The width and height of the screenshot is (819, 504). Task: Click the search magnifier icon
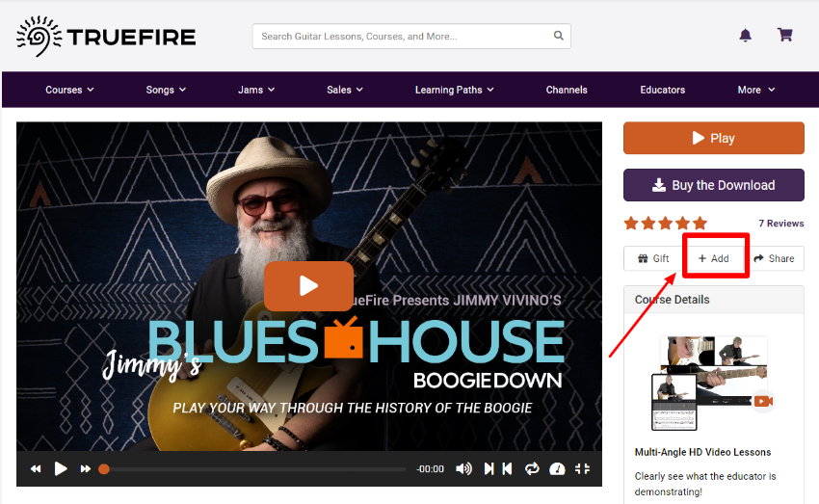point(558,36)
